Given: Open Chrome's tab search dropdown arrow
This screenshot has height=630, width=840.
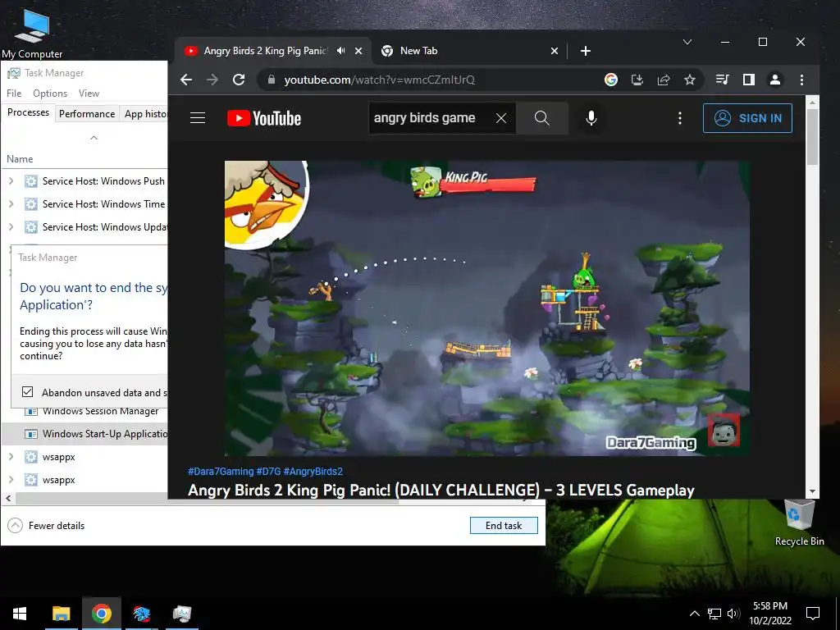Looking at the screenshot, I should (x=687, y=42).
